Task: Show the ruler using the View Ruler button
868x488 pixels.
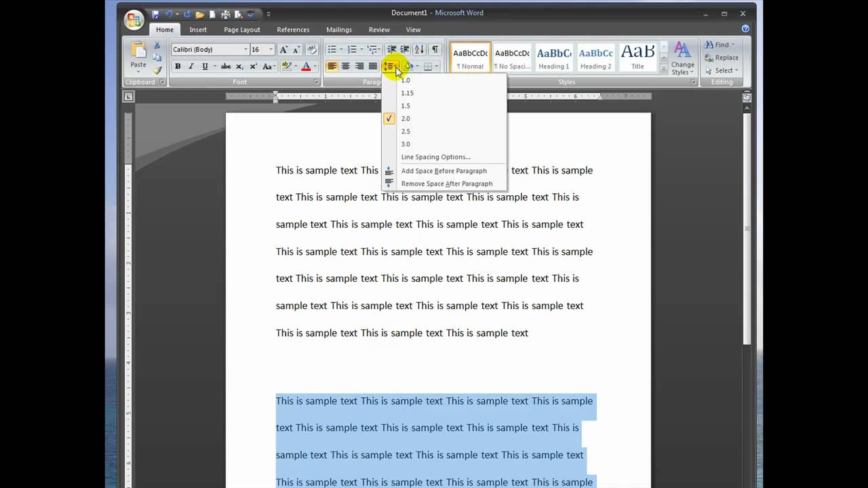Action: pyautogui.click(x=747, y=98)
